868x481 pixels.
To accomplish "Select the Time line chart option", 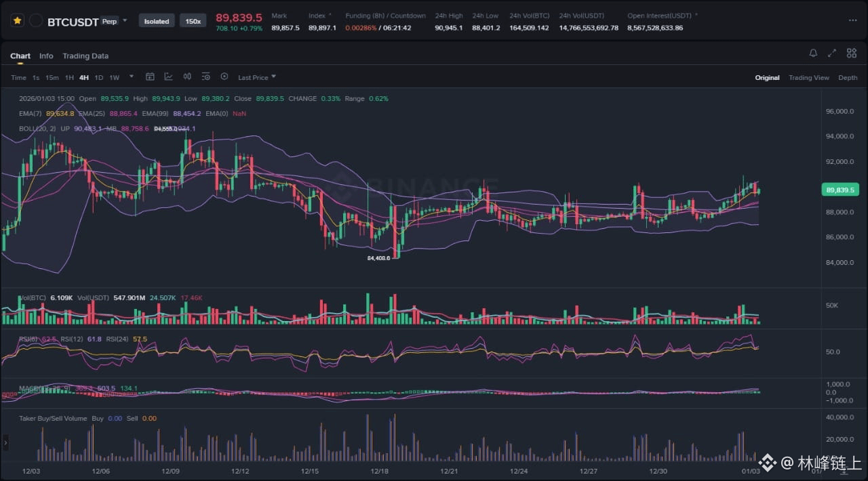I will (18, 78).
